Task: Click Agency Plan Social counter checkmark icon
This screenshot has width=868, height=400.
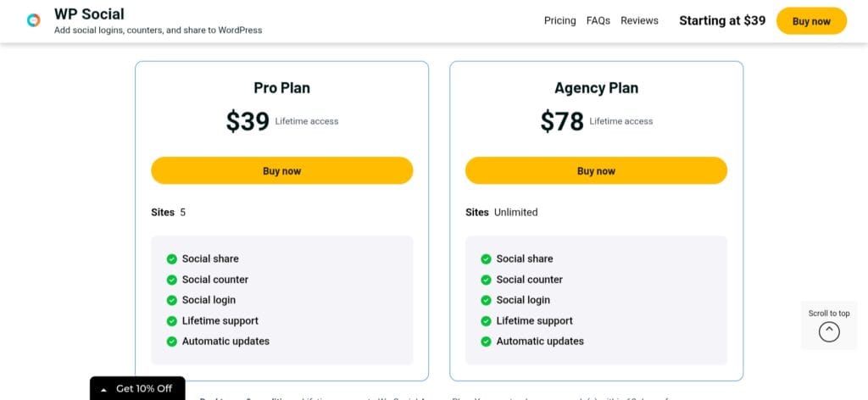Action: coord(487,280)
